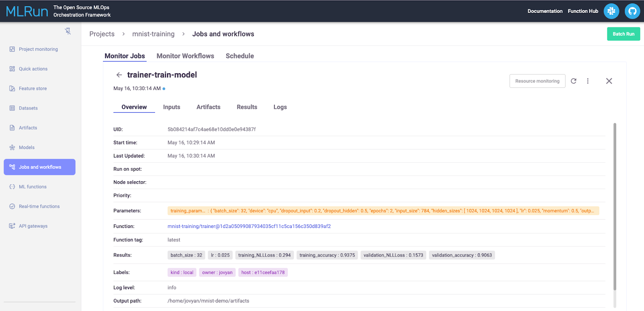
Task: Click the refresh icon next to Resource monitoring
Action: (574, 81)
